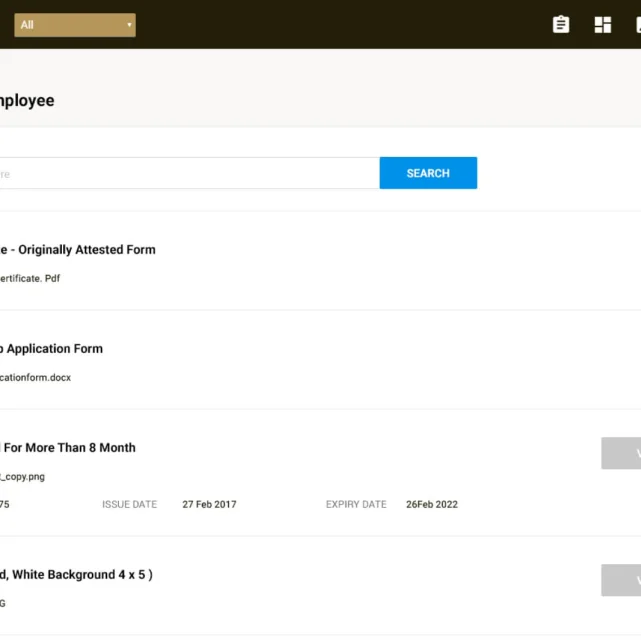Click gray button in the 8 Month row
The image size is (641, 641).
[621, 453]
